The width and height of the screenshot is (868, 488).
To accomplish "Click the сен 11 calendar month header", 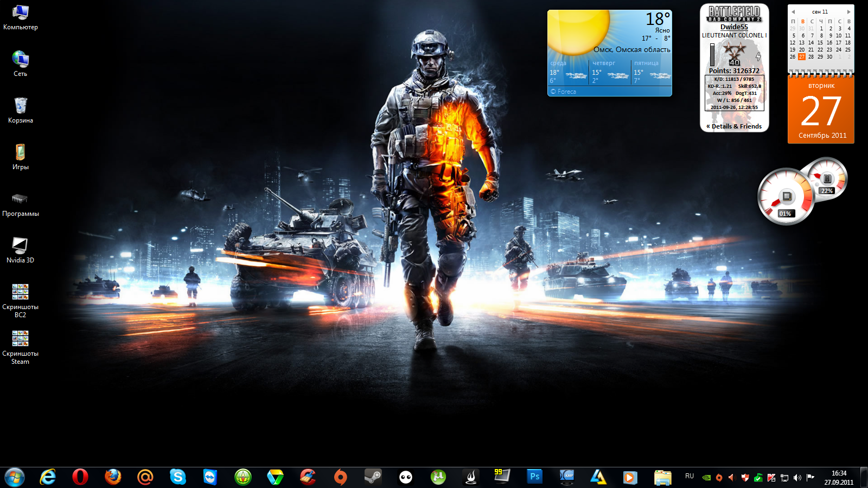I will pos(820,12).
